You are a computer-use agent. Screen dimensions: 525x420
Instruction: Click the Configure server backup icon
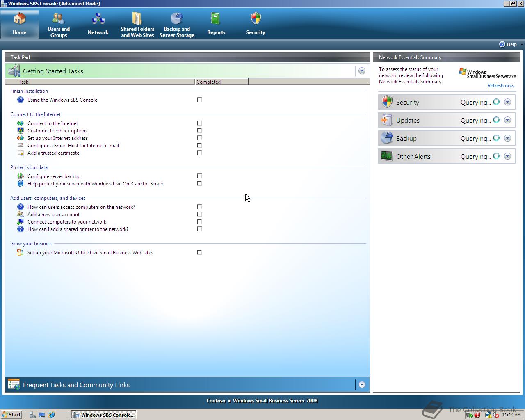click(x=21, y=176)
